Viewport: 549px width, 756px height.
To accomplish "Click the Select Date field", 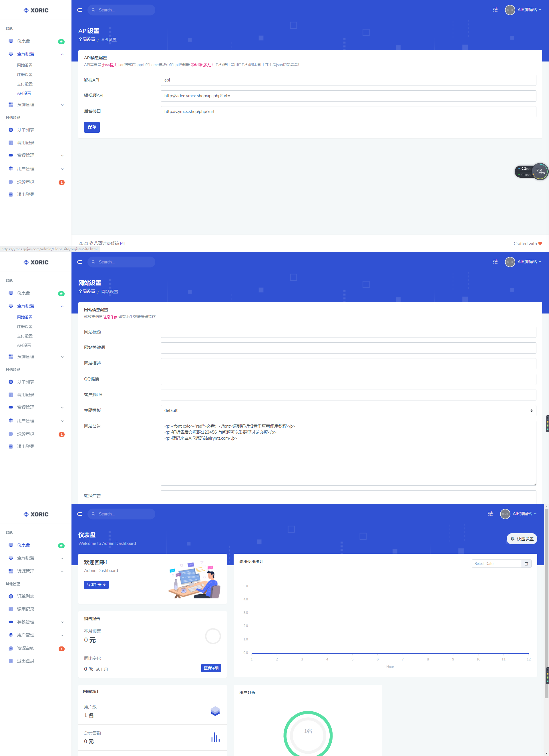I will [496, 564].
